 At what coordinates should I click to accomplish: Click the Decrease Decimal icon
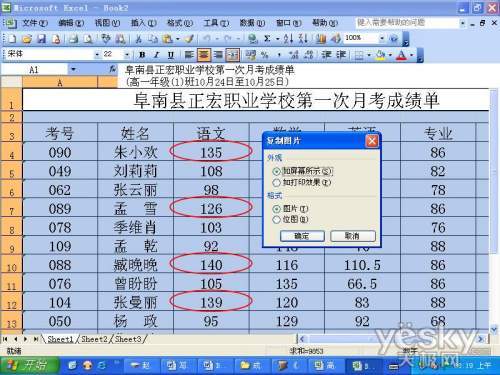pos(308,55)
